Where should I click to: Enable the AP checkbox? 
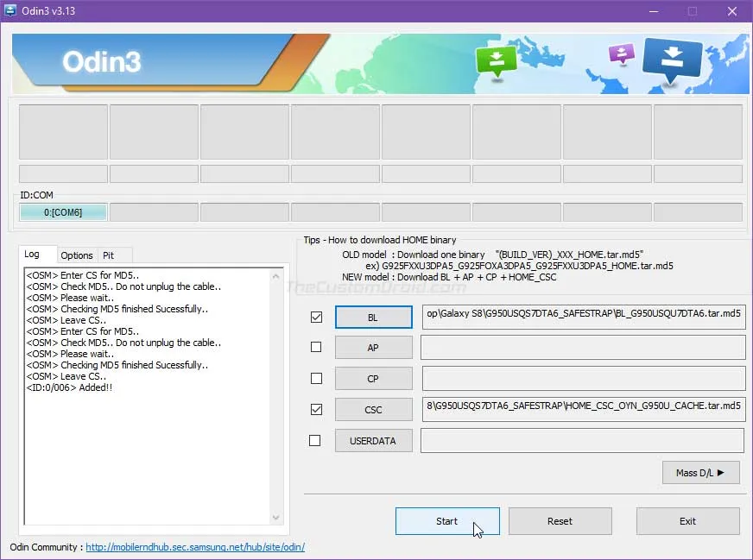pyautogui.click(x=316, y=348)
